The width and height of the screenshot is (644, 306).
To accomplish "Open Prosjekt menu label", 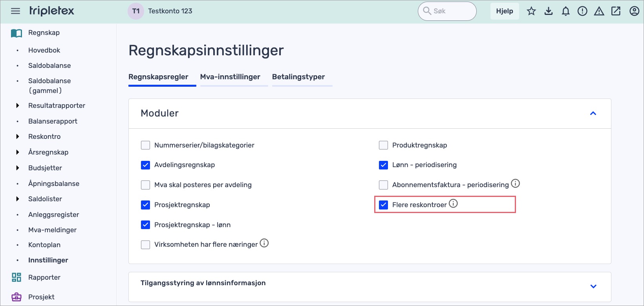I will click(41, 297).
